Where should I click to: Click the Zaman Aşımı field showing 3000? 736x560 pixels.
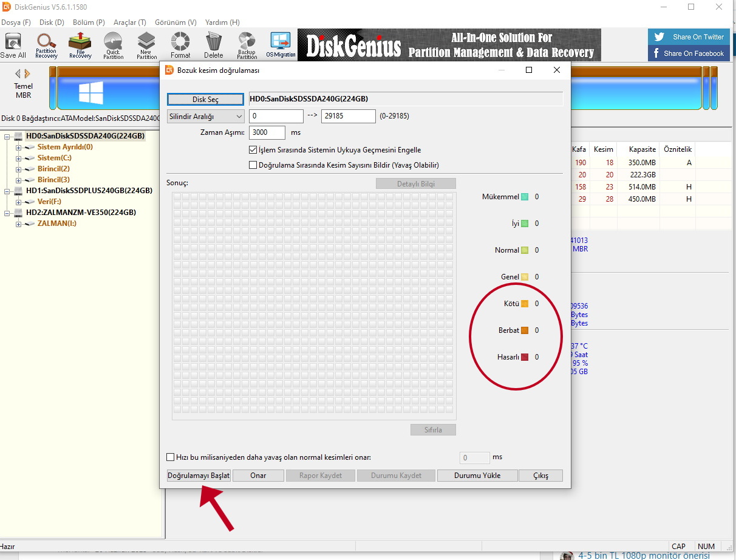coord(267,132)
